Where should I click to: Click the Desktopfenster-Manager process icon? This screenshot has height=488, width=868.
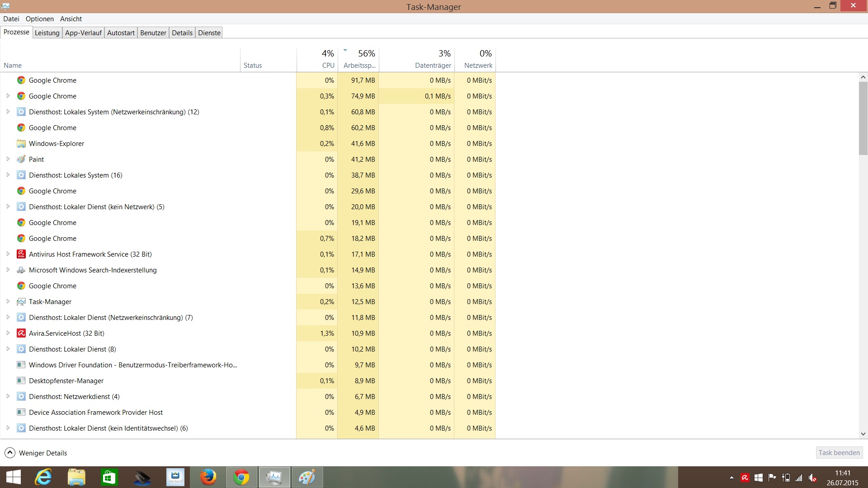21,381
